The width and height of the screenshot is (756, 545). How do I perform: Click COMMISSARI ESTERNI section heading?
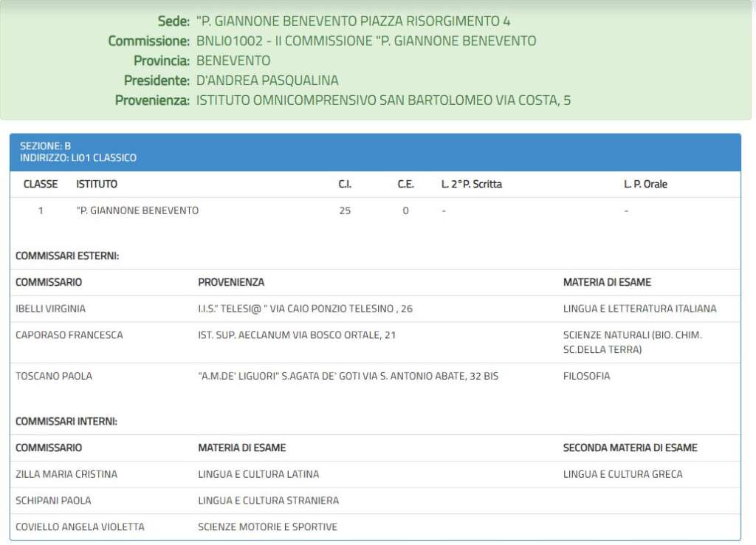pos(67,256)
